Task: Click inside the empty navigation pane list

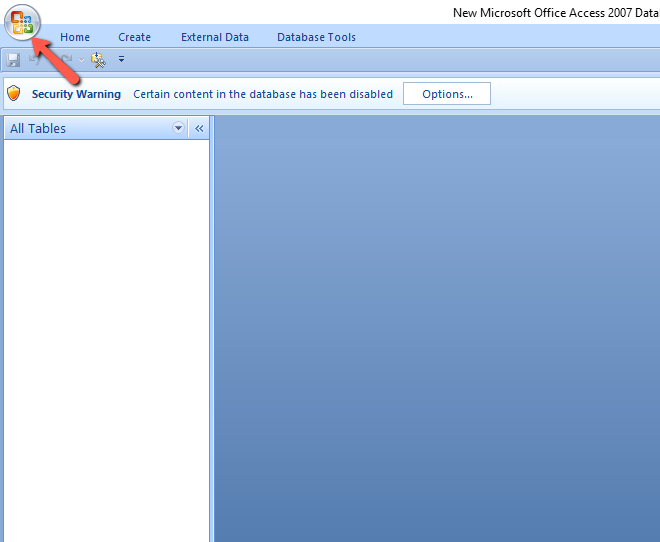Action: pos(105,330)
